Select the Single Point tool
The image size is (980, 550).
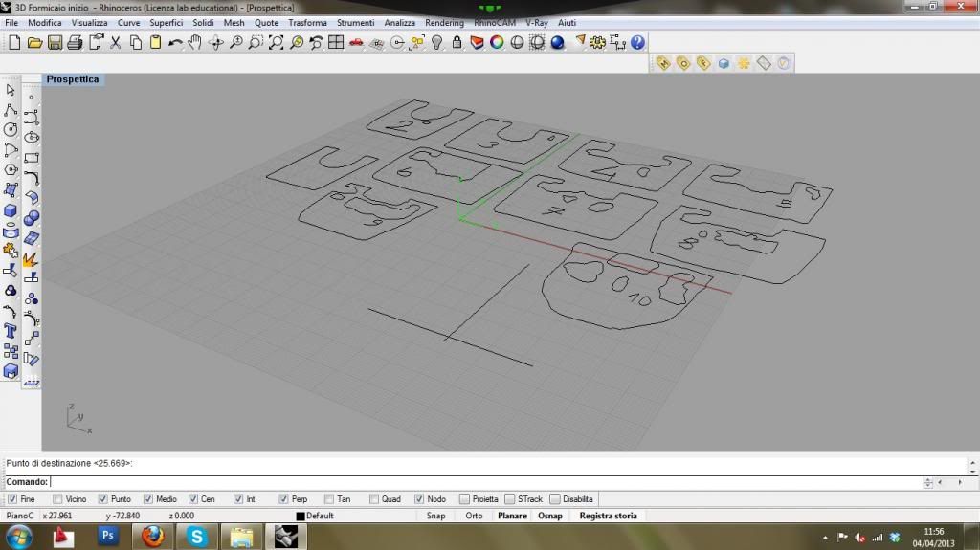[x=32, y=98]
